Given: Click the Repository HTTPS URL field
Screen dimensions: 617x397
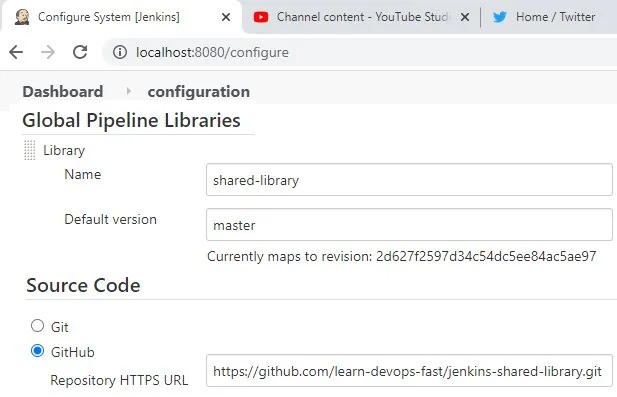Looking at the screenshot, I should point(409,371).
